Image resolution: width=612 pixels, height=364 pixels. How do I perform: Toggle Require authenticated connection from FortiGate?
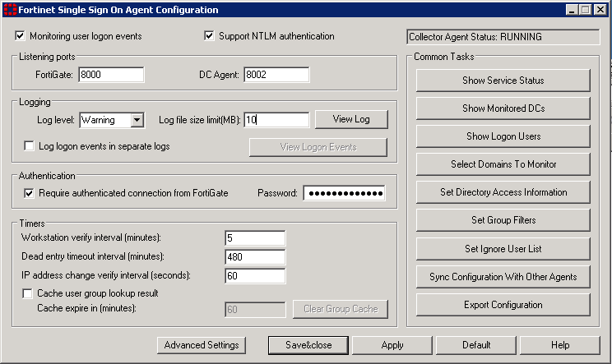[29, 193]
